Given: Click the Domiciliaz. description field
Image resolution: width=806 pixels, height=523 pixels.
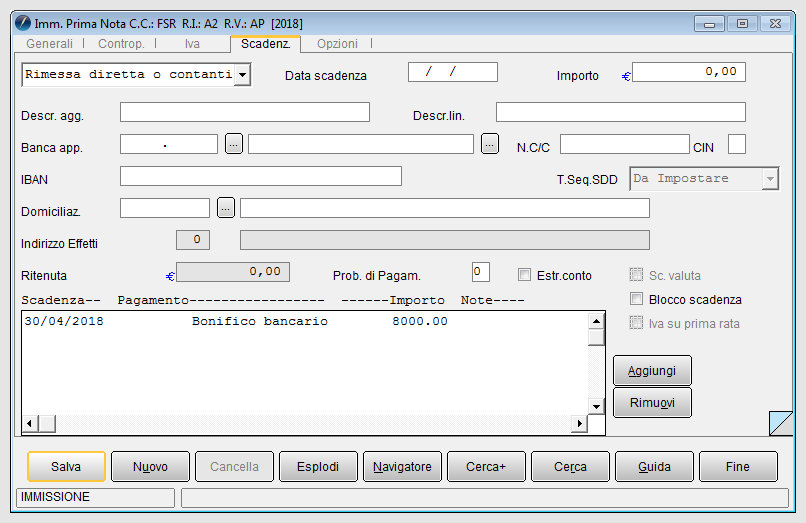Looking at the screenshot, I should [x=445, y=208].
